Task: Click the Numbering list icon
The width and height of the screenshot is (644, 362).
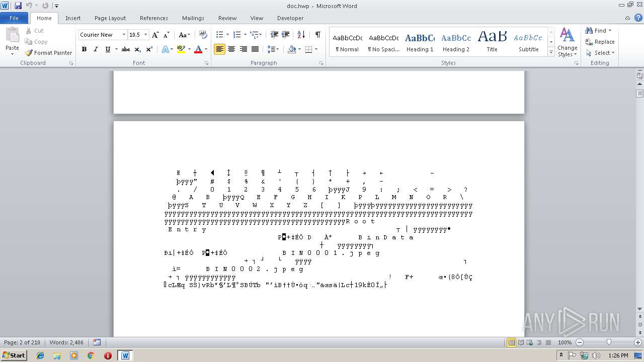Action: click(x=237, y=35)
